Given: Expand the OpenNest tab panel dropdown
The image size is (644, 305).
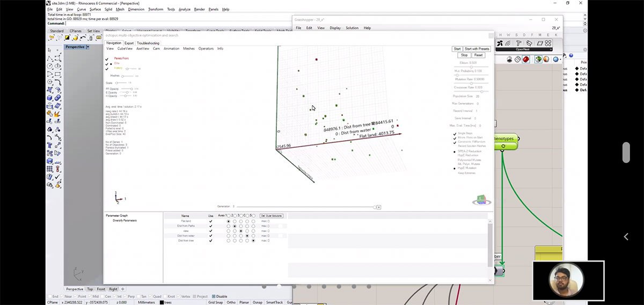Looking at the screenshot, I should point(551,49).
